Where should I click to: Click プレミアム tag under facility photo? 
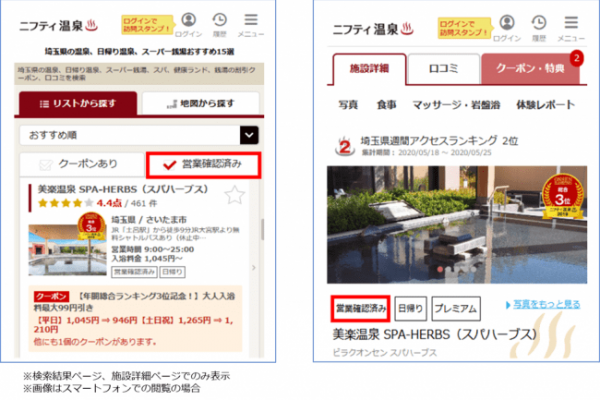(x=456, y=308)
